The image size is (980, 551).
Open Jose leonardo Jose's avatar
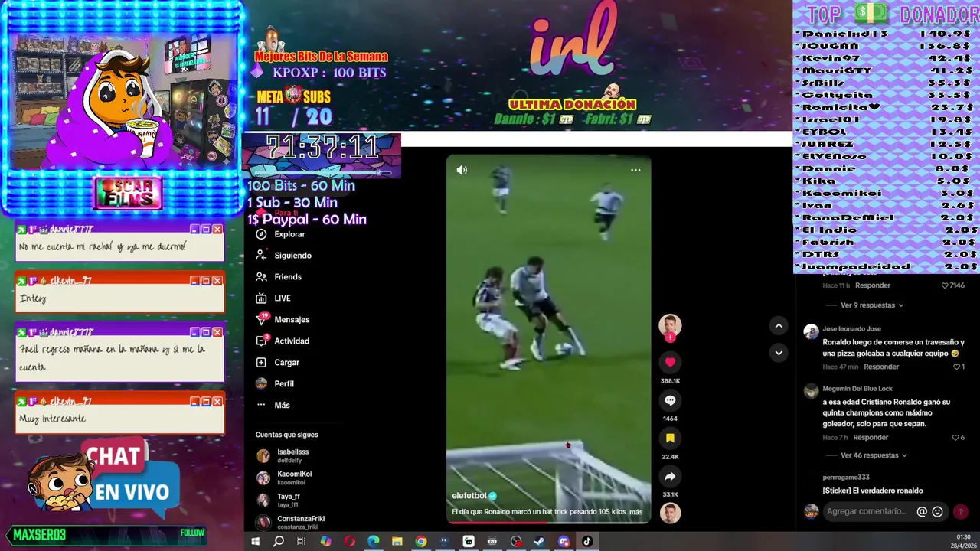coord(811,331)
